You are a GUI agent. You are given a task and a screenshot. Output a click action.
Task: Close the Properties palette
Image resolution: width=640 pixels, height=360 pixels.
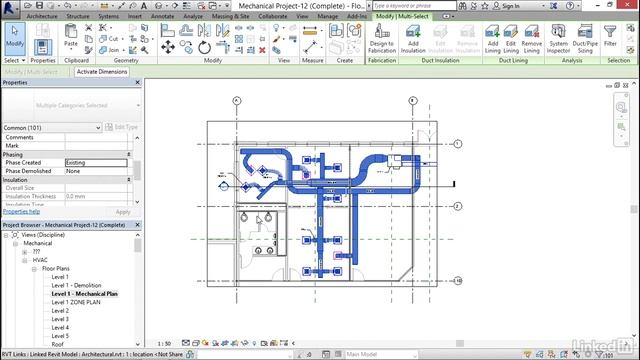[x=138, y=82]
